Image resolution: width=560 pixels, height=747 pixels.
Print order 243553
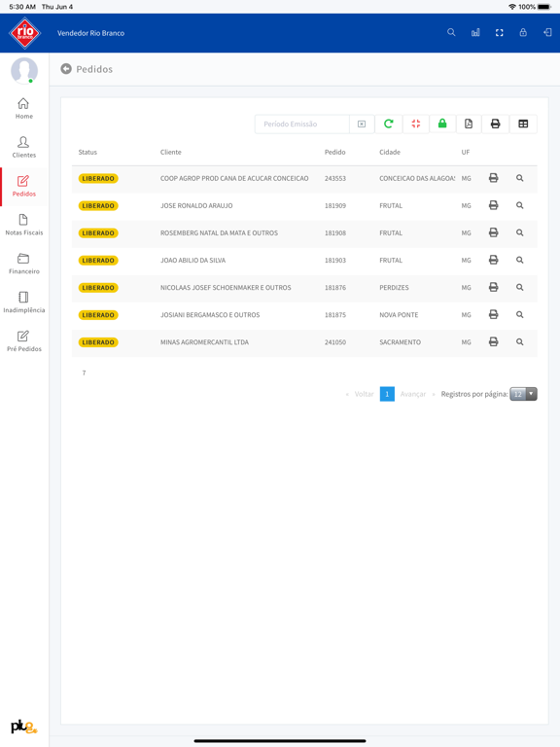click(493, 178)
